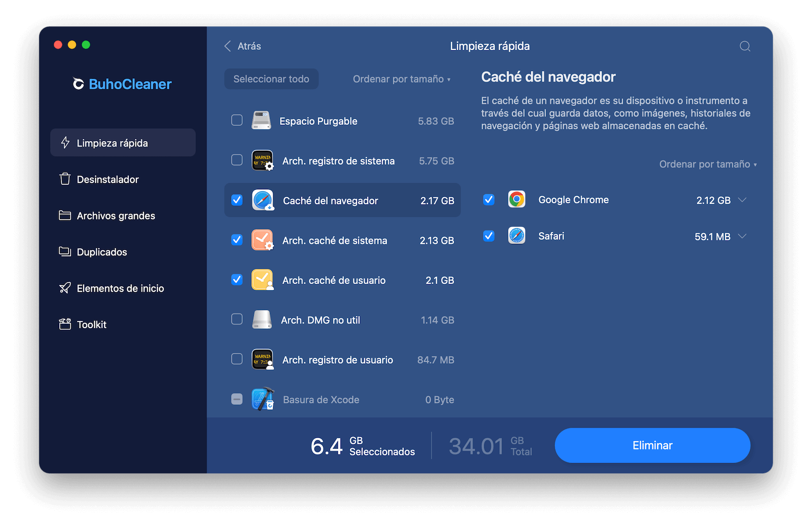Image resolution: width=812 pixels, height=525 pixels.
Task: Click the Caché del navegador Safari icon
Action: coord(263,200)
